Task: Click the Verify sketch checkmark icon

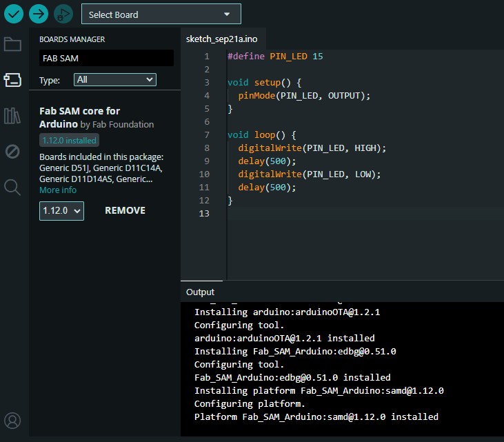Action: (x=12, y=13)
